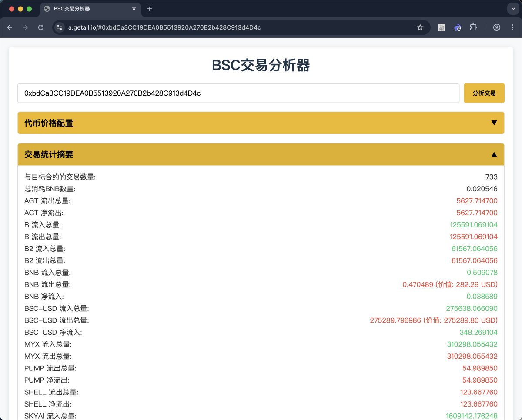This screenshot has height=420, width=522.
Task: Click the address bar URL
Action: point(164,27)
